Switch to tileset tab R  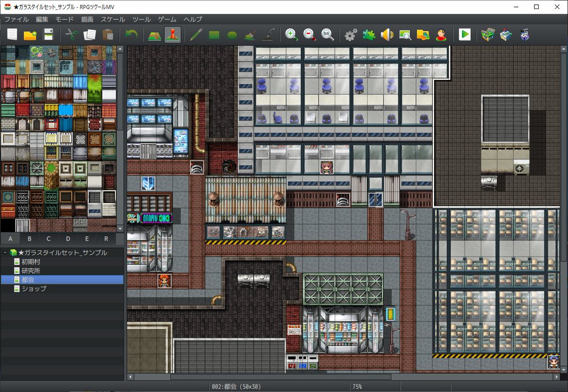(106, 239)
